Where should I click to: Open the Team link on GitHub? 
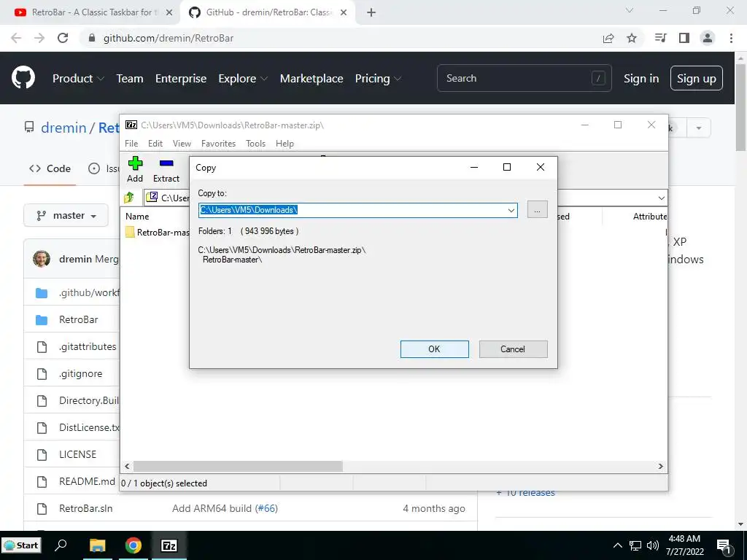click(130, 79)
